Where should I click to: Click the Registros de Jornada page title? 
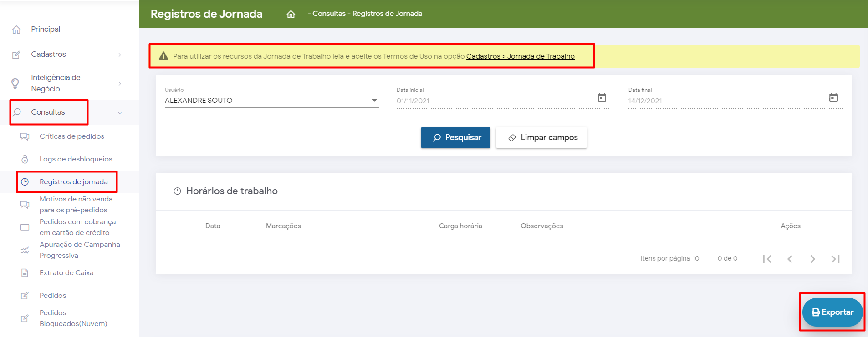(x=207, y=14)
